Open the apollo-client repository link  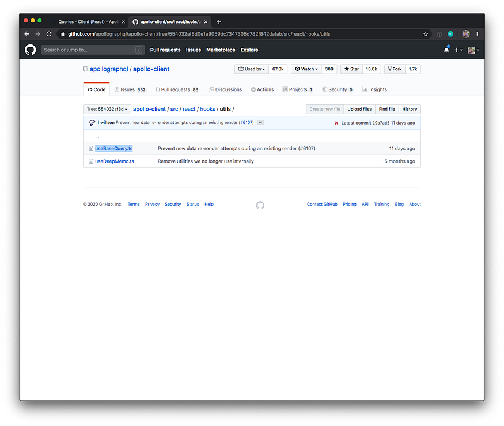151,69
